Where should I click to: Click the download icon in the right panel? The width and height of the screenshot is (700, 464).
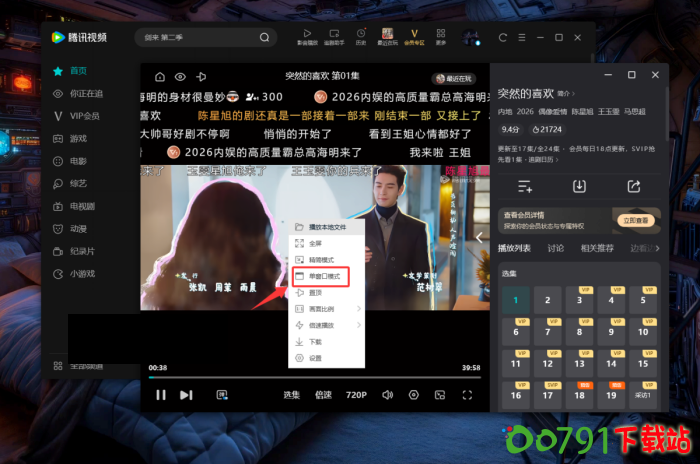point(579,186)
